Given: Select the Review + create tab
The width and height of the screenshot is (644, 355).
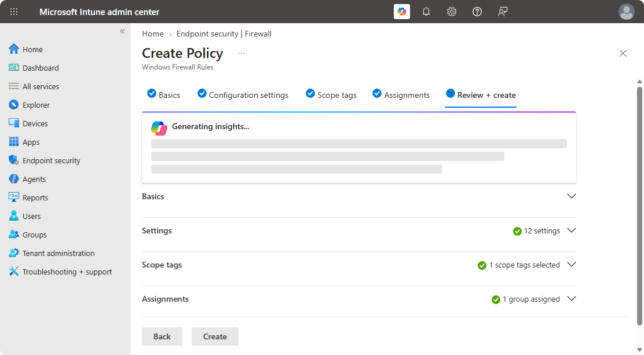Looking at the screenshot, I should 481,94.
